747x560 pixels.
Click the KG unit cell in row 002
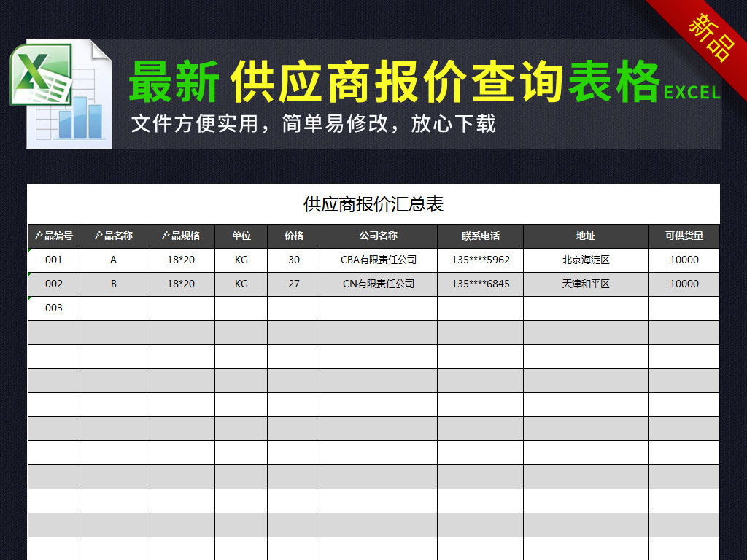241,284
